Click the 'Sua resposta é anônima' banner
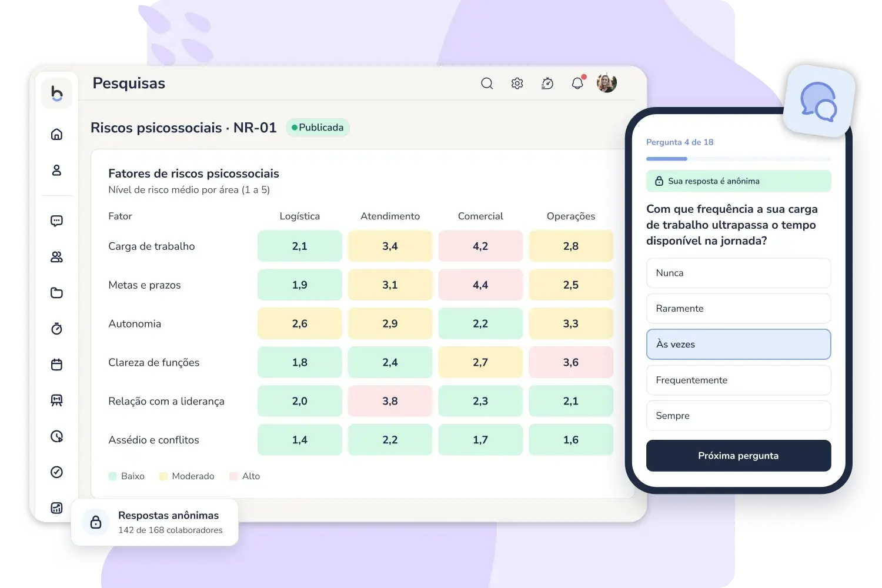882x588 pixels. 739,181
